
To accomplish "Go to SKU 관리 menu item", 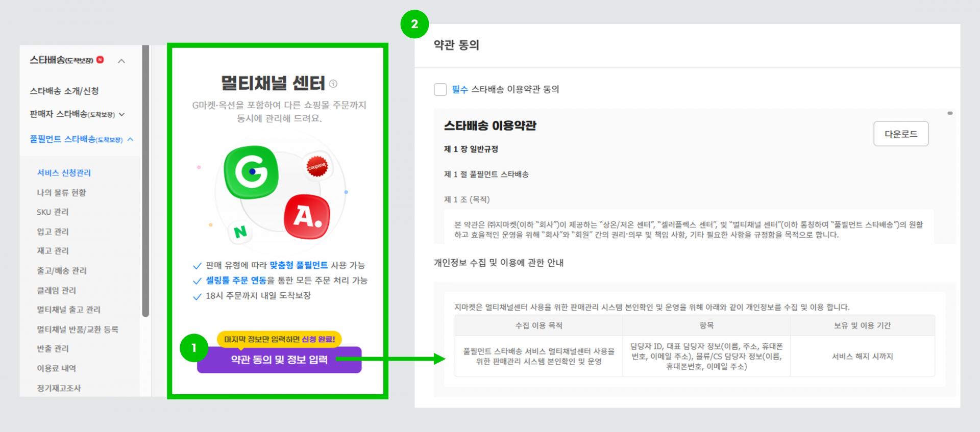I will point(53,212).
